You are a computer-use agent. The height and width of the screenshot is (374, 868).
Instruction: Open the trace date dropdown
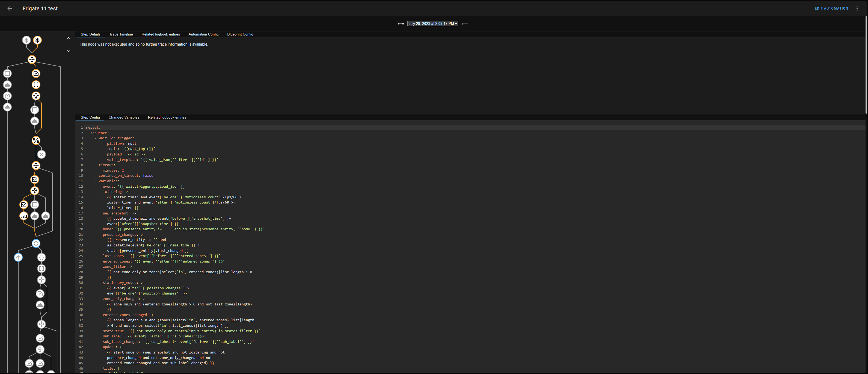[x=432, y=23]
